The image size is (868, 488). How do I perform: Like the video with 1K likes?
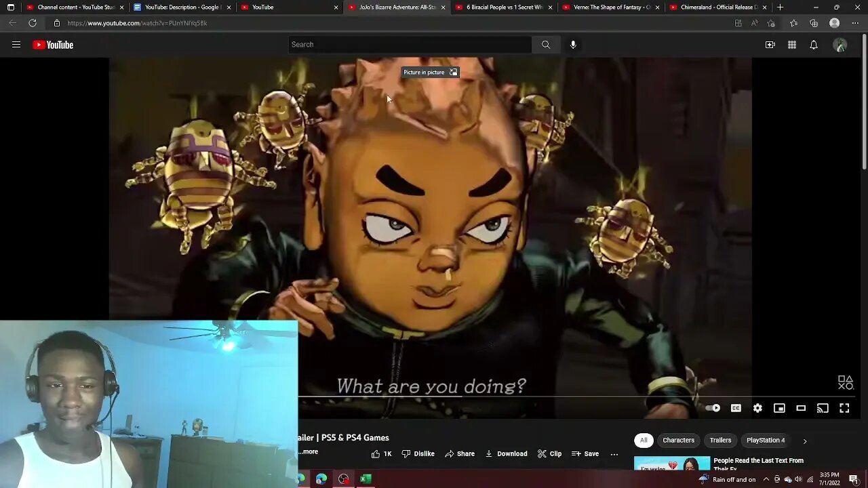tap(381, 453)
